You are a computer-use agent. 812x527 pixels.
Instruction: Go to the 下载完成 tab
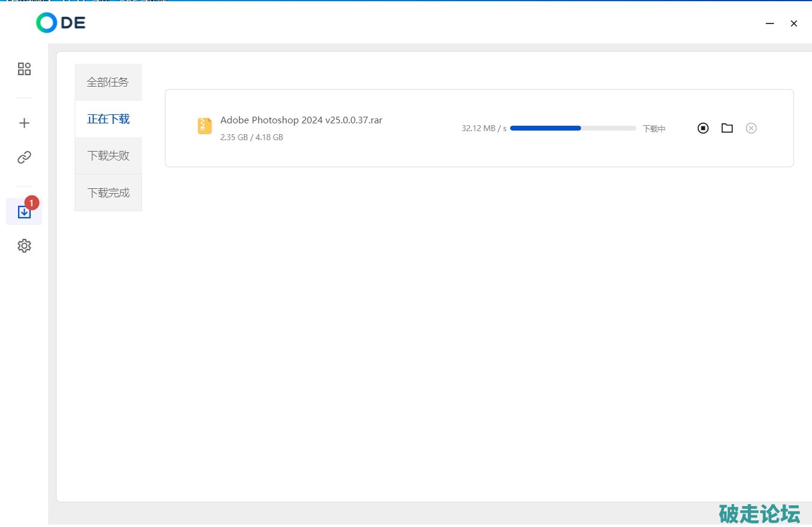[108, 193]
